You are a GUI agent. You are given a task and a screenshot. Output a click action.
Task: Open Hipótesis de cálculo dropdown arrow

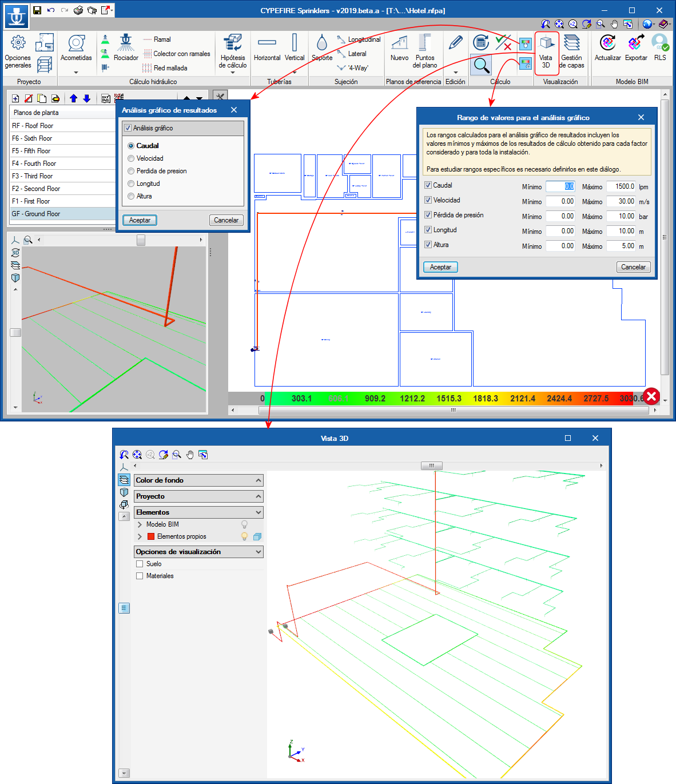(x=233, y=73)
